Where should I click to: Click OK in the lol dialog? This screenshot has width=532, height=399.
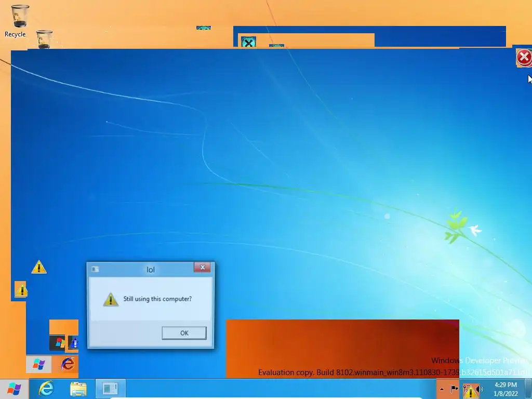coord(184,333)
